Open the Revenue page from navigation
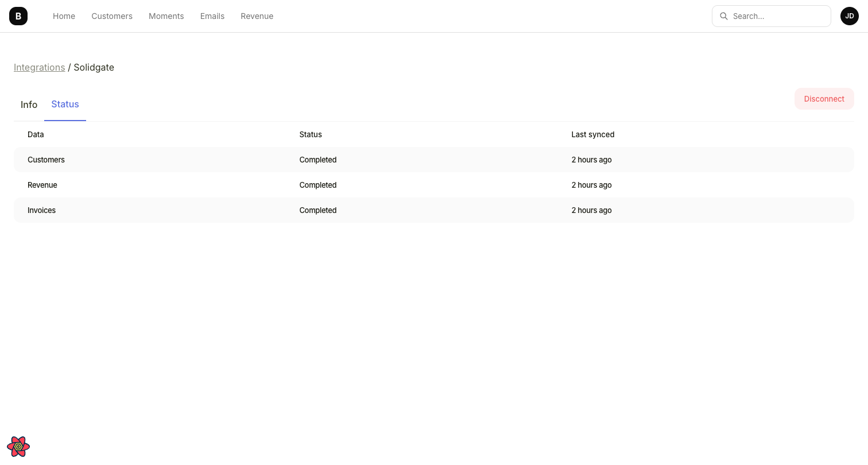 257,15
